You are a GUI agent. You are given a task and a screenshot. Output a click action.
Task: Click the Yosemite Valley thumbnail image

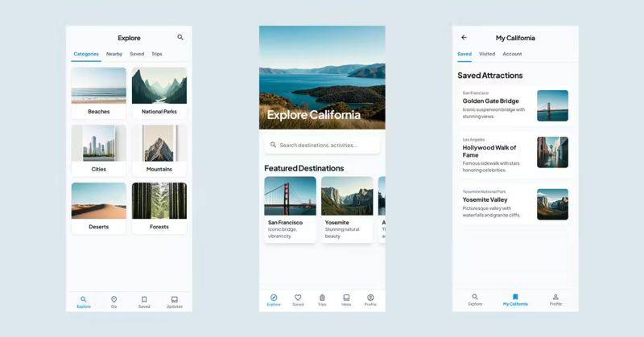coord(552,204)
